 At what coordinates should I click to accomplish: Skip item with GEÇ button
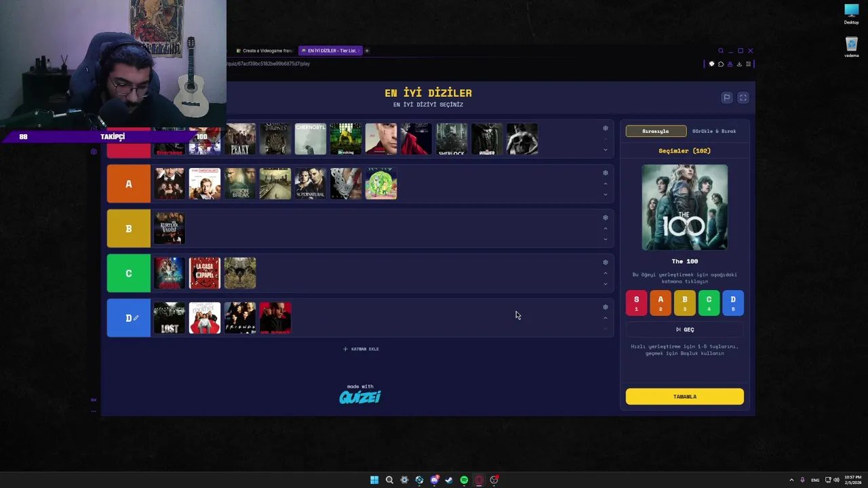pyautogui.click(x=685, y=329)
